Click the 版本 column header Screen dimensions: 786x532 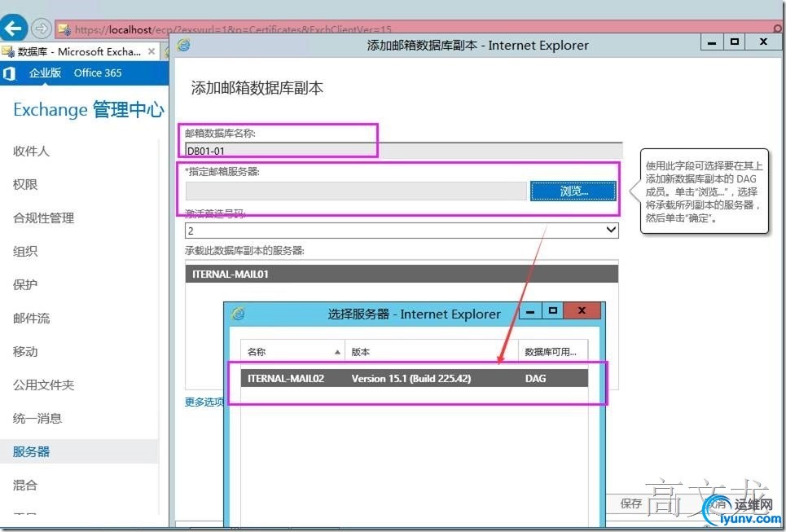pos(432,352)
